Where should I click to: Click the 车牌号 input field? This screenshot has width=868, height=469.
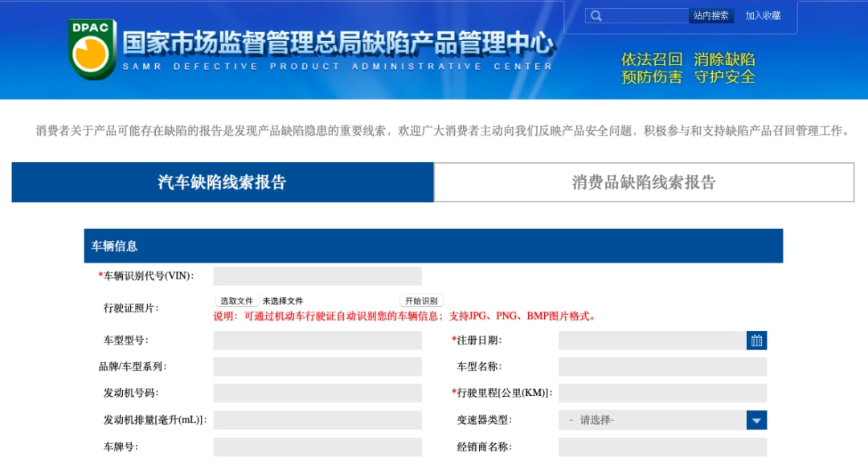coord(317,447)
